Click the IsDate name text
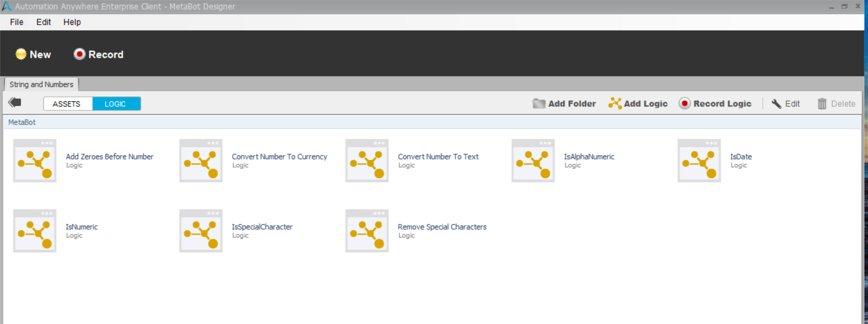The height and width of the screenshot is (324, 868). (741, 157)
